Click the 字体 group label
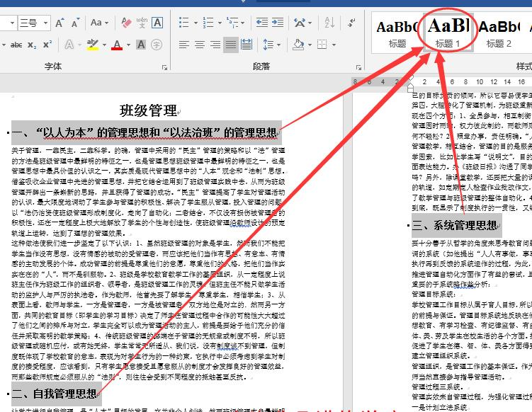This screenshot has height=412, width=532. click(x=53, y=67)
